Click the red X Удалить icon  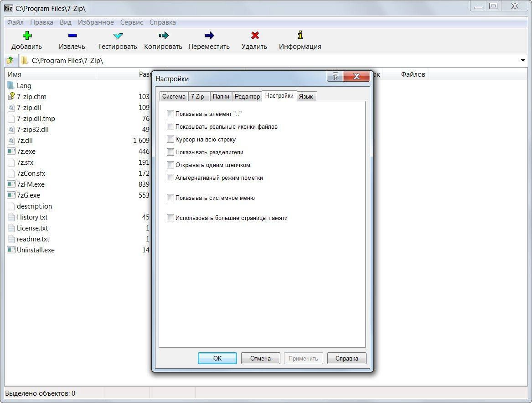[255, 35]
